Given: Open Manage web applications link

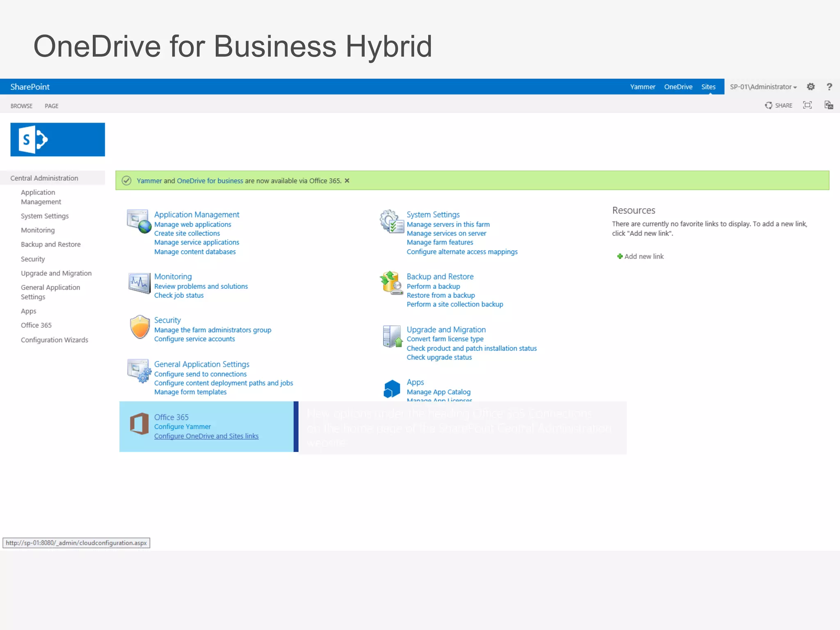Looking at the screenshot, I should point(193,224).
